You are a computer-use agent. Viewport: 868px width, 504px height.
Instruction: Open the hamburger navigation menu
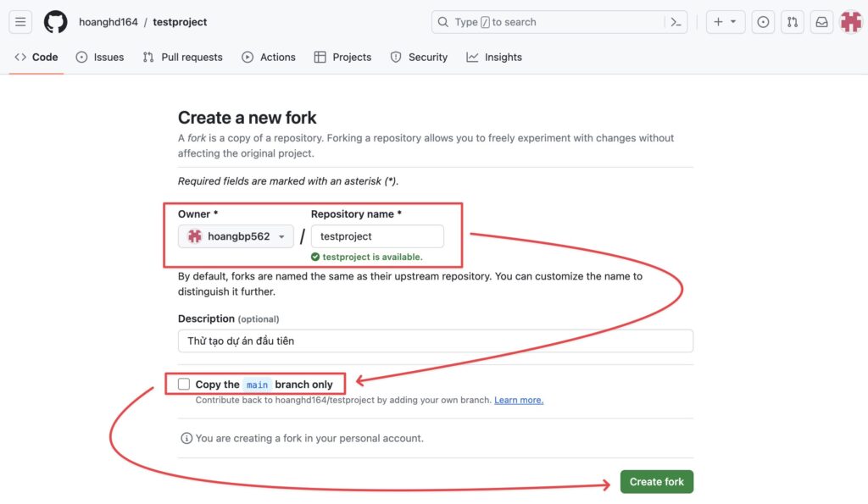(x=20, y=22)
